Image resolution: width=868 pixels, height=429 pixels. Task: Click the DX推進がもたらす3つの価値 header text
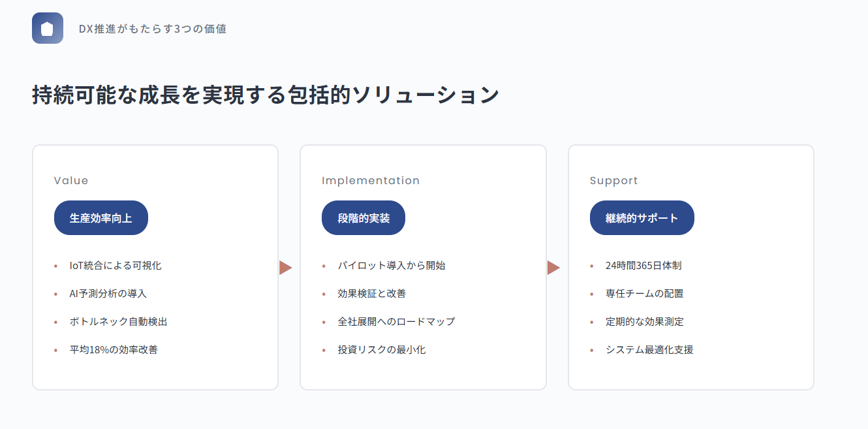tap(153, 29)
